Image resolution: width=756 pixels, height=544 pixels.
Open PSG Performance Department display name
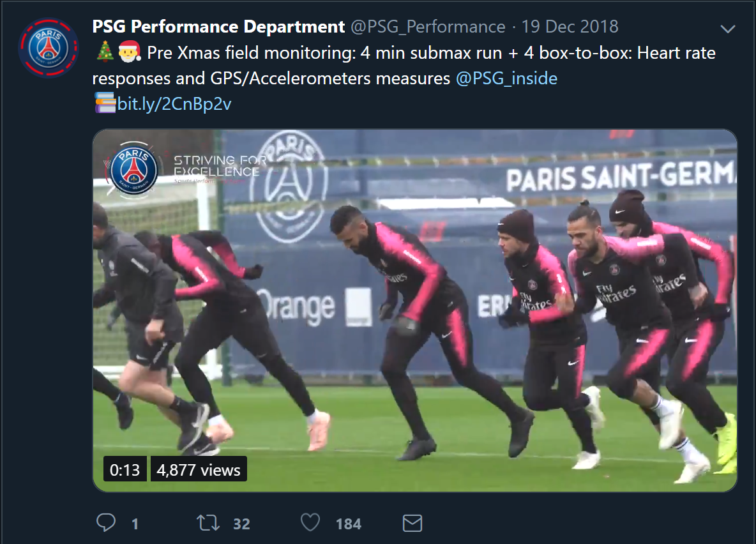coord(218,27)
